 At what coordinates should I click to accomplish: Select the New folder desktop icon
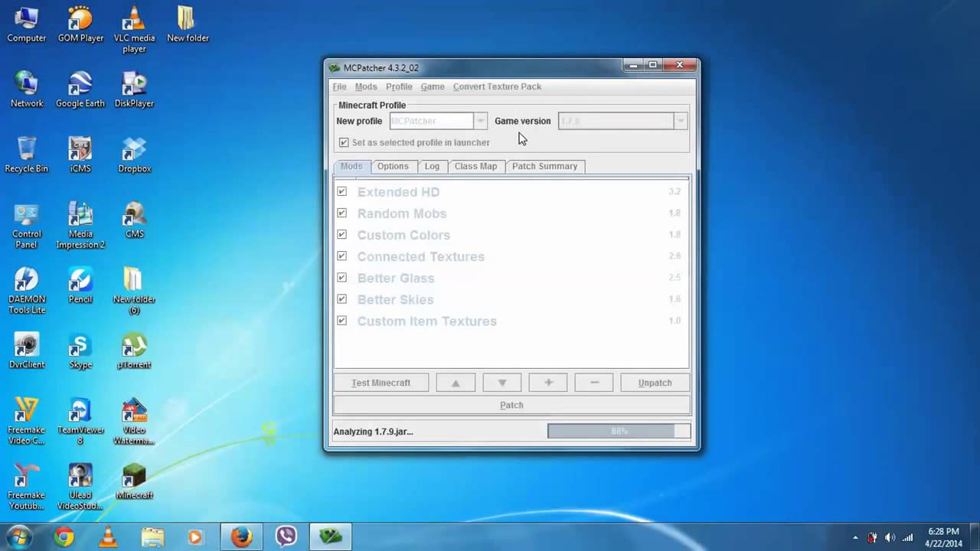[188, 24]
